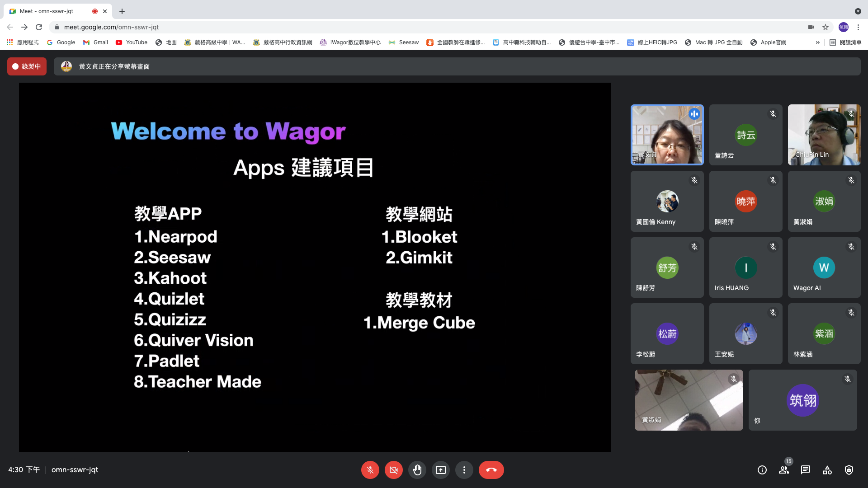Screen dimensions: 868x488
Task: Click the present now screen icon
Action: click(440, 470)
